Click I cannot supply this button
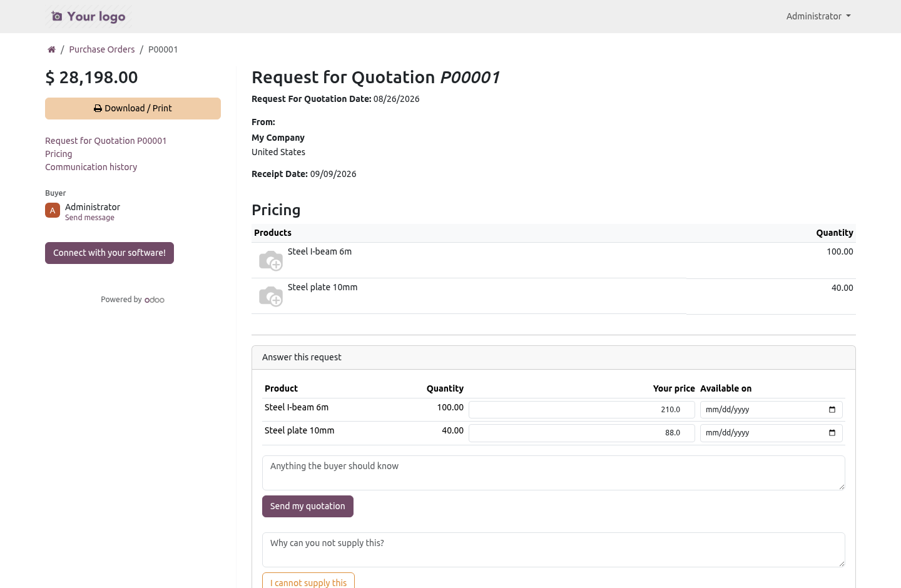This screenshot has width=901, height=588. click(x=308, y=581)
